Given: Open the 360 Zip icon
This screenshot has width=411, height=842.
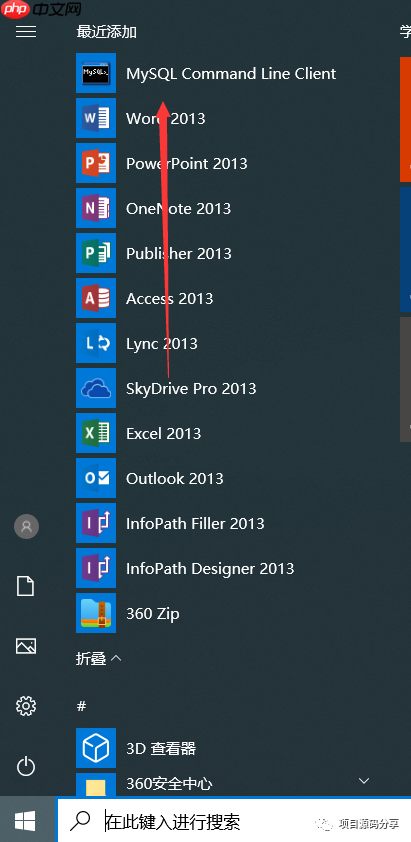Looking at the screenshot, I should pyautogui.click(x=96, y=614).
